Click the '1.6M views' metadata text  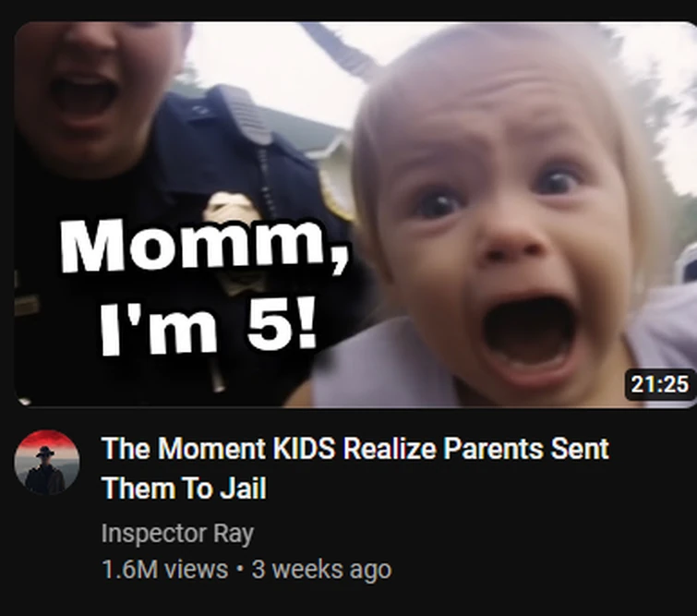coord(164,569)
